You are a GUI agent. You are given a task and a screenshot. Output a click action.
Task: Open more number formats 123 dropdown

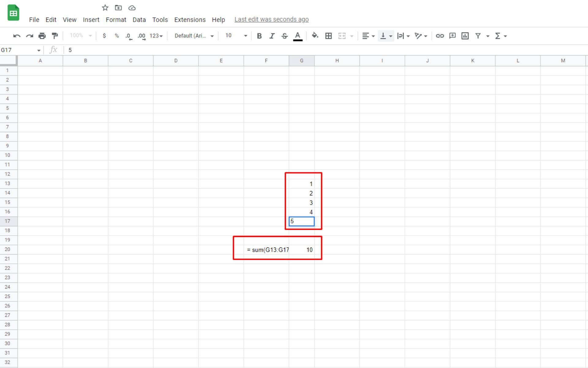pos(156,36)
